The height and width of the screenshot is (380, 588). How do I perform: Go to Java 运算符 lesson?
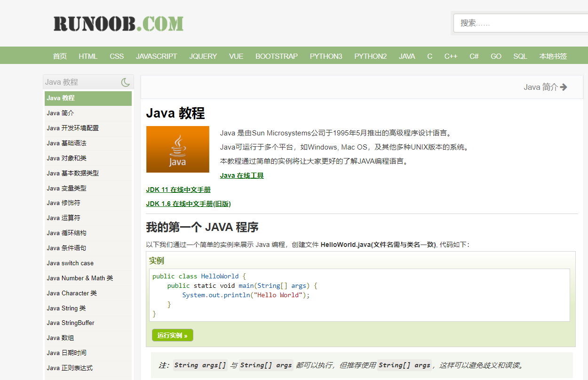(88, 218)
